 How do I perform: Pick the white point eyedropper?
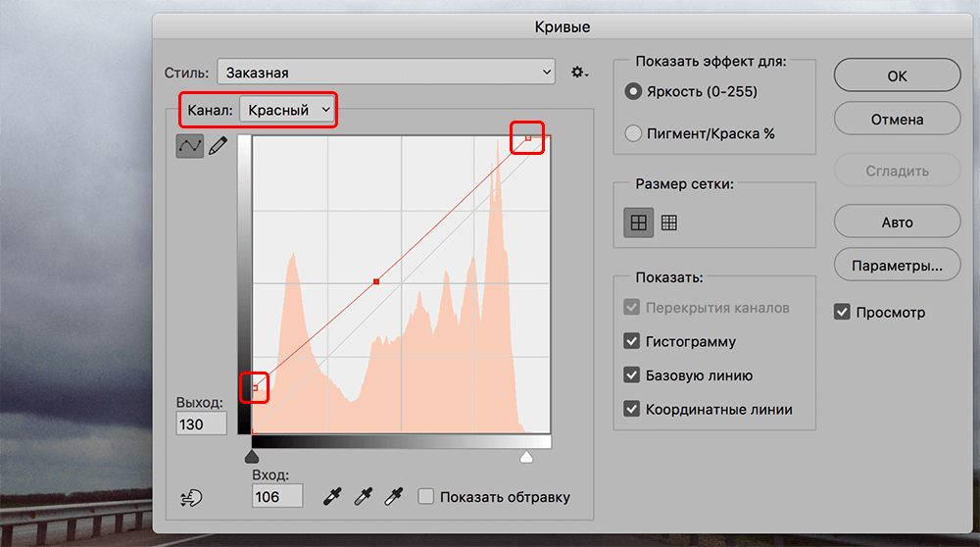tap(396, 497)
